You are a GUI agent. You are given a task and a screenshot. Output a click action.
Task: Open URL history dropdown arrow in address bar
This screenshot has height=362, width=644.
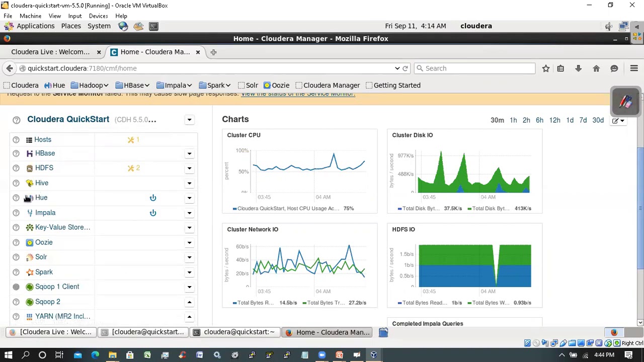click(x=397, y=68)
